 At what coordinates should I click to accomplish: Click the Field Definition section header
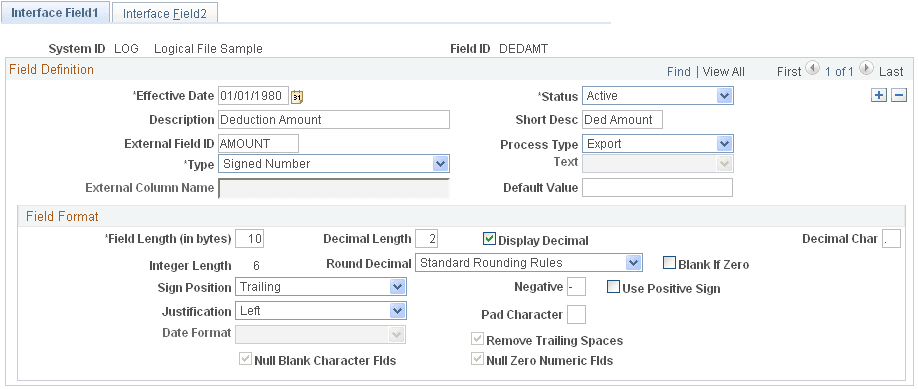pyautogui.click(x=51, y=69)
